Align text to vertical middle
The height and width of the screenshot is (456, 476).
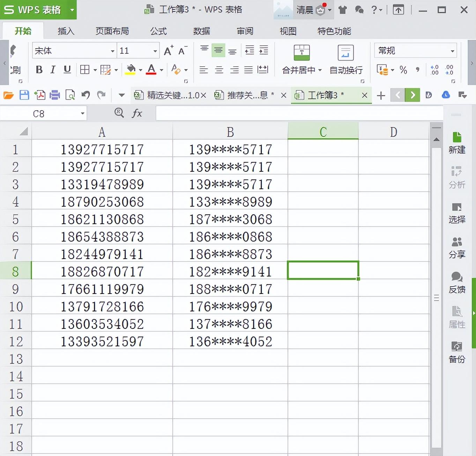[x=218, y=50]
